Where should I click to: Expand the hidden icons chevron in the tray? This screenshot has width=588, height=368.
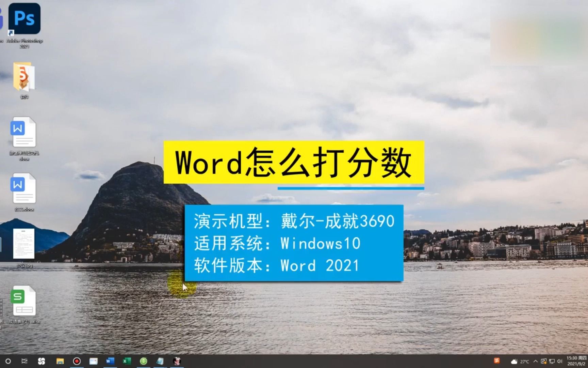535,361
